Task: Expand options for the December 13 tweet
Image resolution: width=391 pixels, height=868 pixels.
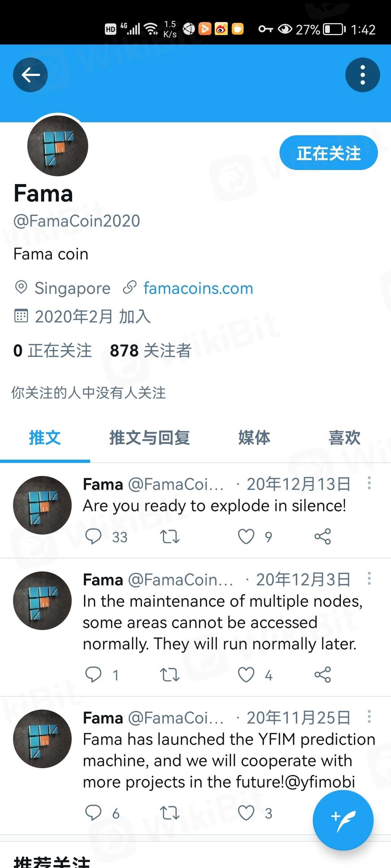Action: point(369,483)
